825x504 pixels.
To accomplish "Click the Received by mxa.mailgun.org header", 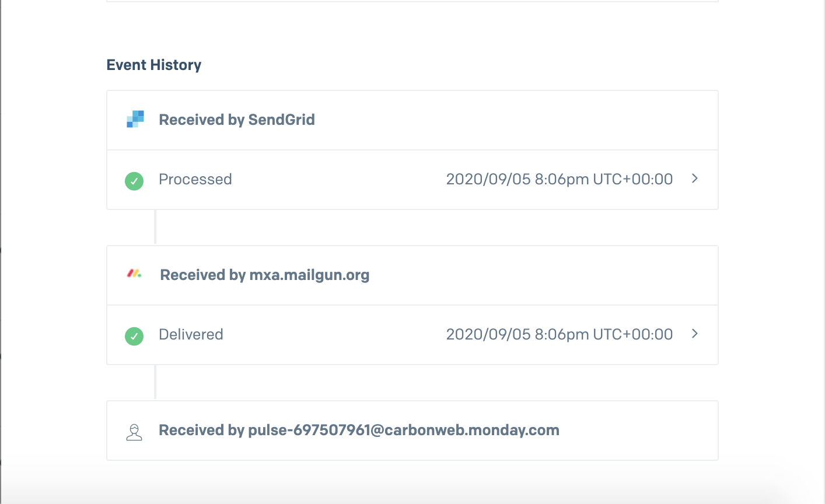I will [265, 275].
